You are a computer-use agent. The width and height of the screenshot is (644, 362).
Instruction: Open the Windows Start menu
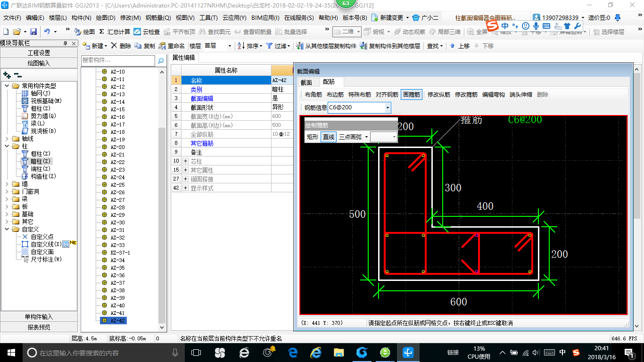[x=10, y=352]
